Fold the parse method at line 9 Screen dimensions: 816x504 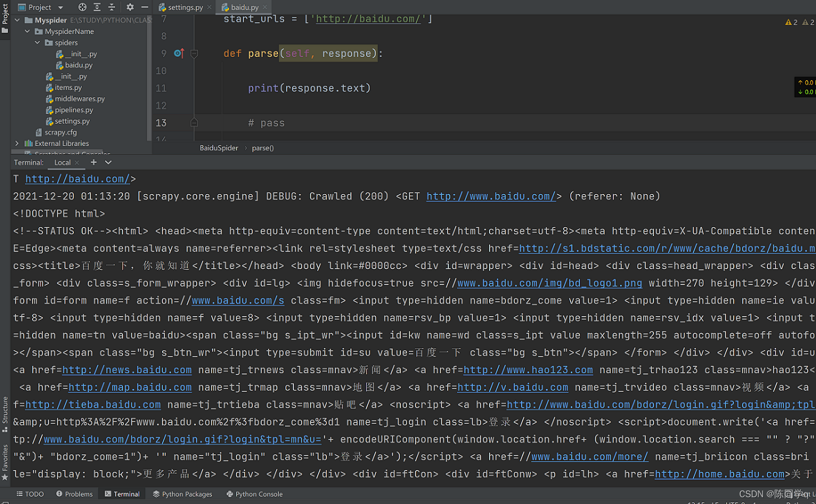194,53
